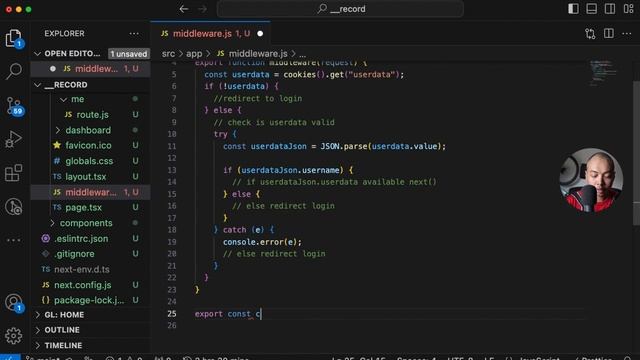The width and height of the screenshot is (640, 360).
Task: Open changes compare icon in editor toolbar
Action: coord(590,33)
